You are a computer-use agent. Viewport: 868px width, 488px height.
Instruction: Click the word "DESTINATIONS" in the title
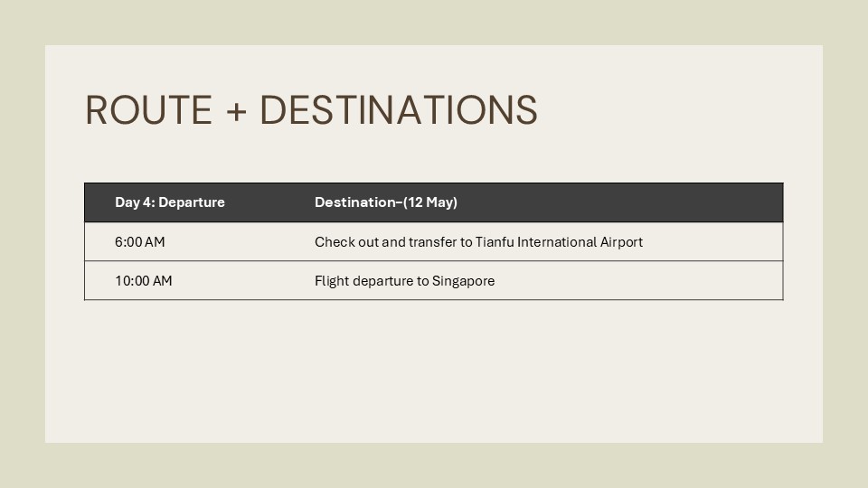pos(398,110)
